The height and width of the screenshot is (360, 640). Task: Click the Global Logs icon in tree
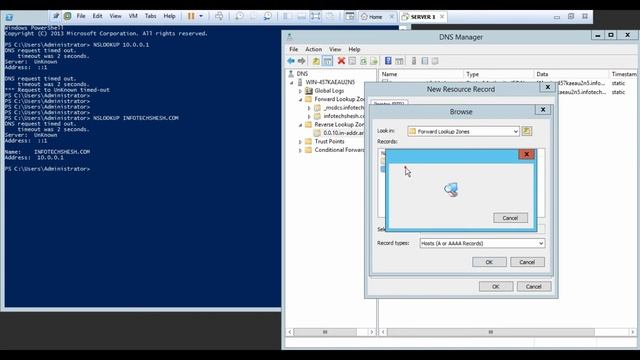coord(309,91)
